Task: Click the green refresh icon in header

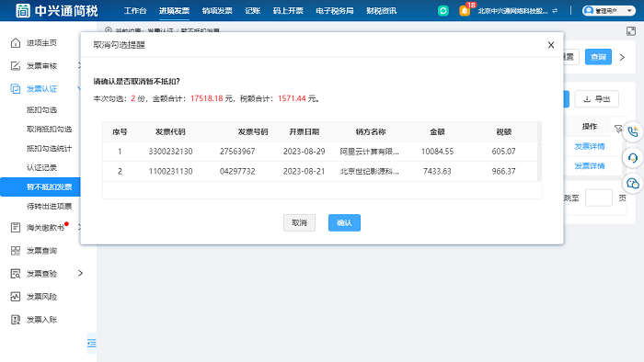Action: coord(443,11)
